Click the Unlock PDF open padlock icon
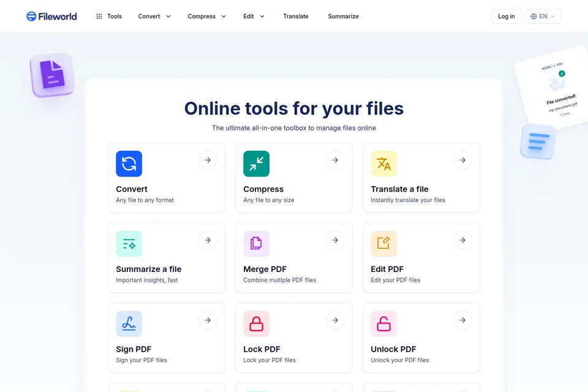The width and height of the screenshot is (588, 392). coord(383,324)
